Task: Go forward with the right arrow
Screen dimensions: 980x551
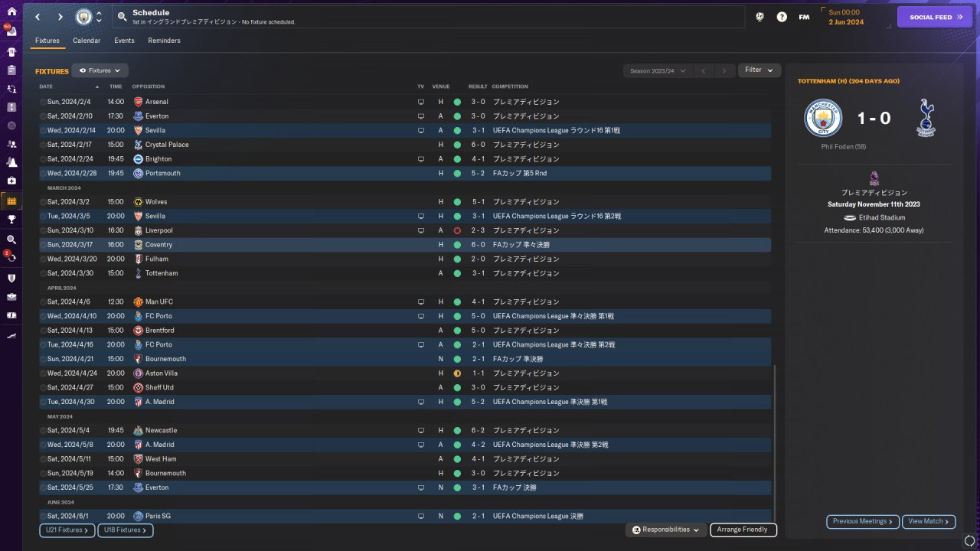Action: tap(60, 17)
